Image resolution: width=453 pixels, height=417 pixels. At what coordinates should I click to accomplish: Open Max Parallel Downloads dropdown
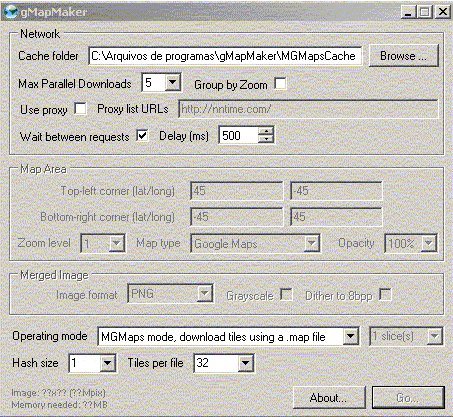point(172,82)
